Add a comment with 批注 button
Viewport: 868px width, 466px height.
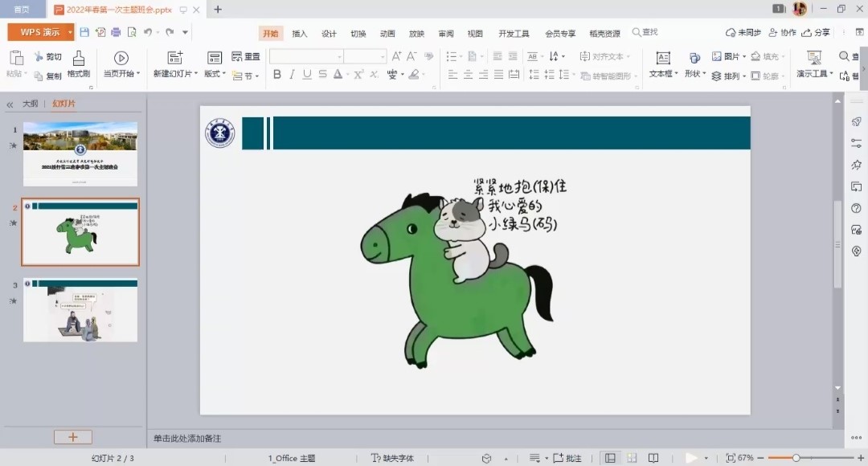coord(567,458)
